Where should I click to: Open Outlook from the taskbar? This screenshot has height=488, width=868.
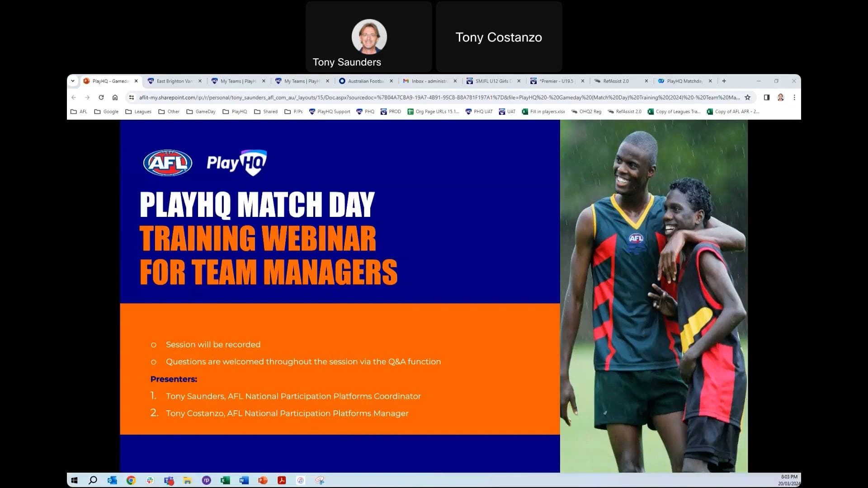tap(112, 480)
